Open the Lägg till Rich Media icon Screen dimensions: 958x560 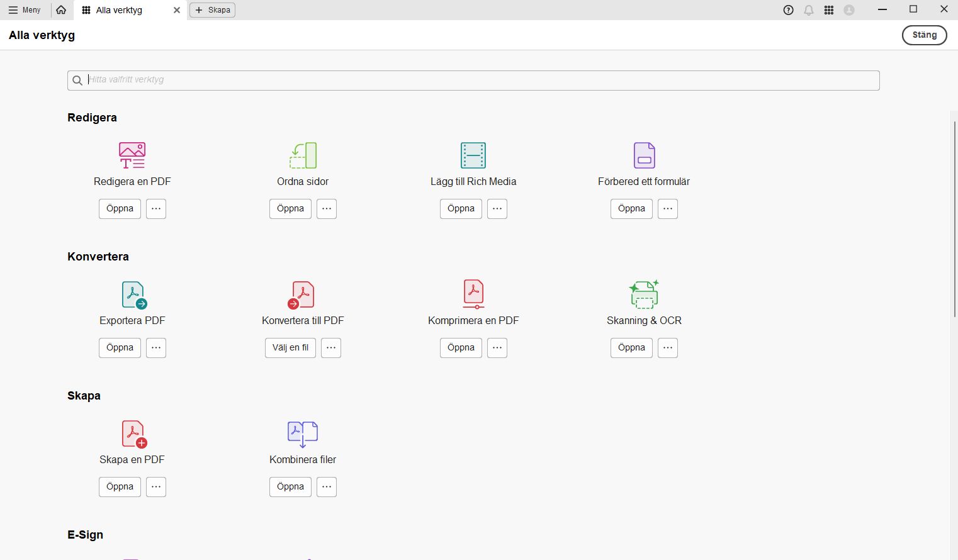point(473,155)
